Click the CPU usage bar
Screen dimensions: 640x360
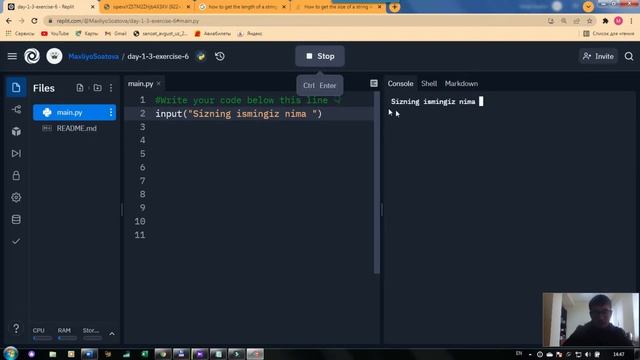click(x=42, y=338)
